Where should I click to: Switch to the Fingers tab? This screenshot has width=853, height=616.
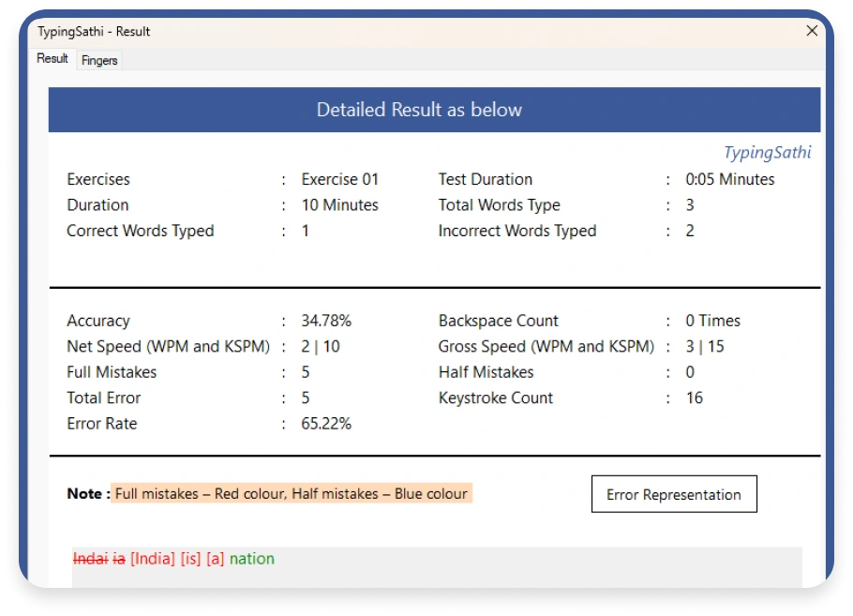pyautogui.click(x=99, y=60)
